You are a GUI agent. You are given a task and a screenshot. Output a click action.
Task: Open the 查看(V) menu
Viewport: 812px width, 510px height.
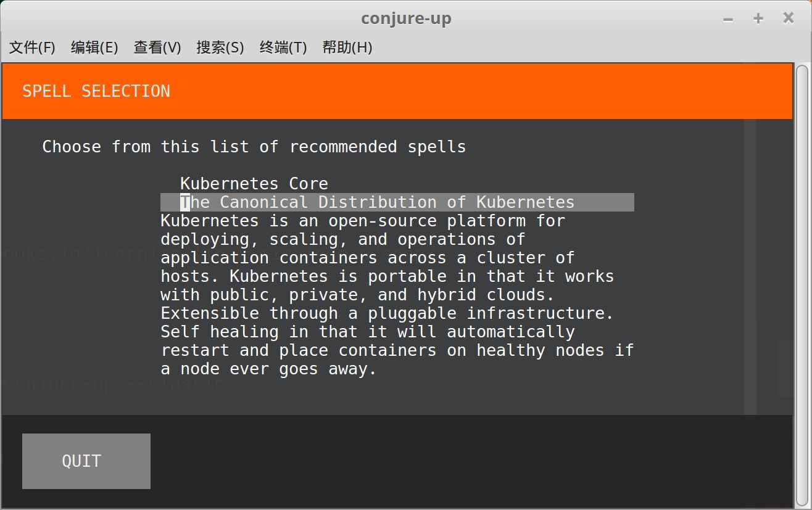pos(157,47)
